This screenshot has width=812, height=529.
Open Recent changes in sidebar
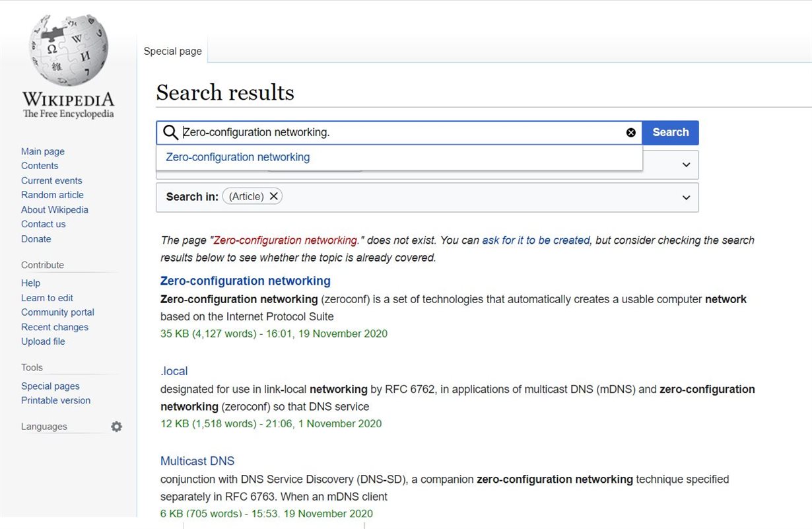coord(55,327)
